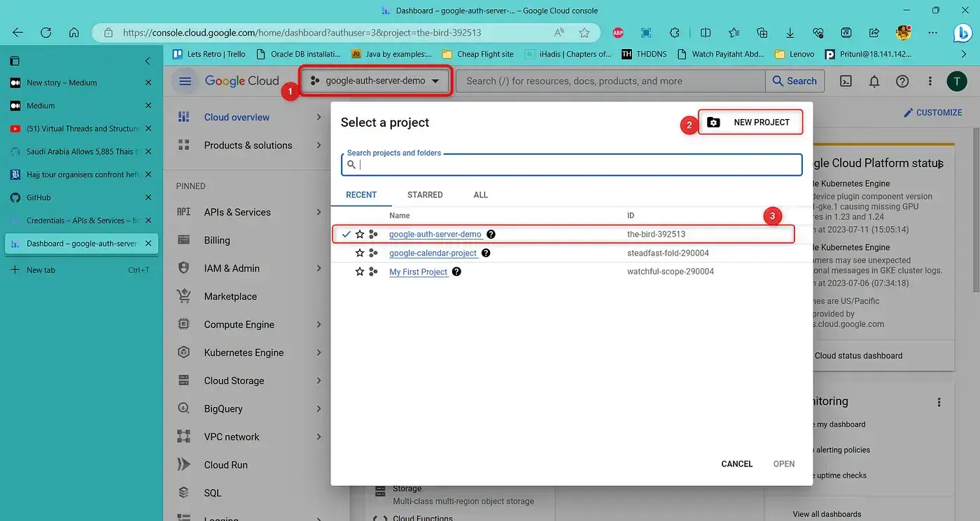Open Cloud overview in the sidebar
The image size is (980, 521).
(x=237, y=117)
